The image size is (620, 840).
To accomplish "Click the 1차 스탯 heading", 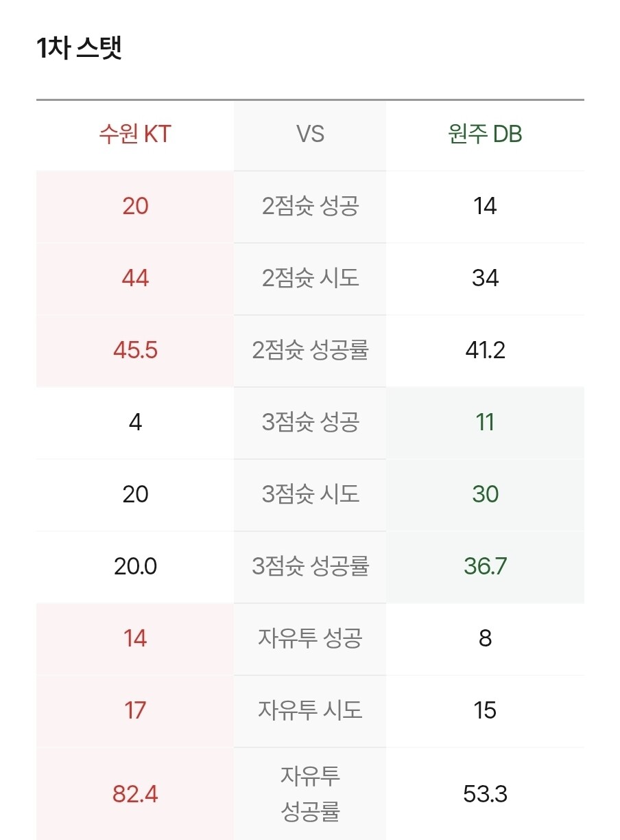I will click(x=79, y=49).
